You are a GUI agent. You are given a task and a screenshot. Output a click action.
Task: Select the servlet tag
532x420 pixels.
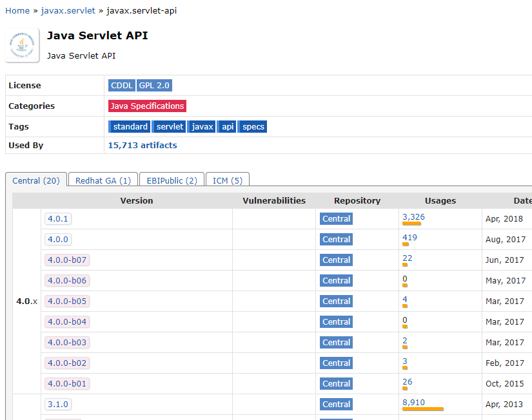(x=170, y=127)
